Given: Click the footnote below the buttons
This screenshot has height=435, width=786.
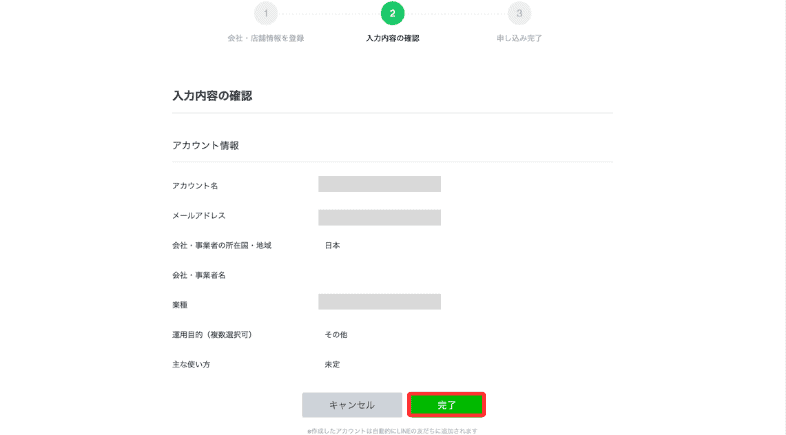Looking at the screenshot, I should (x=392, y=430).
